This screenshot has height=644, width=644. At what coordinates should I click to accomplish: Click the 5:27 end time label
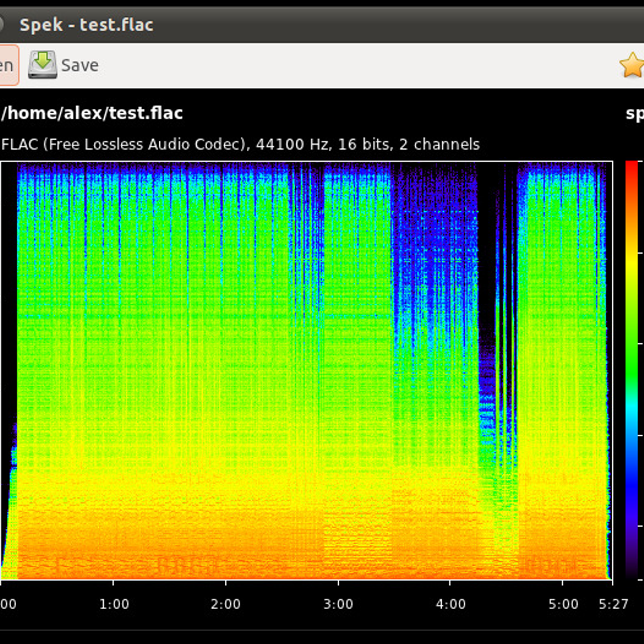[x=613, y=604]
